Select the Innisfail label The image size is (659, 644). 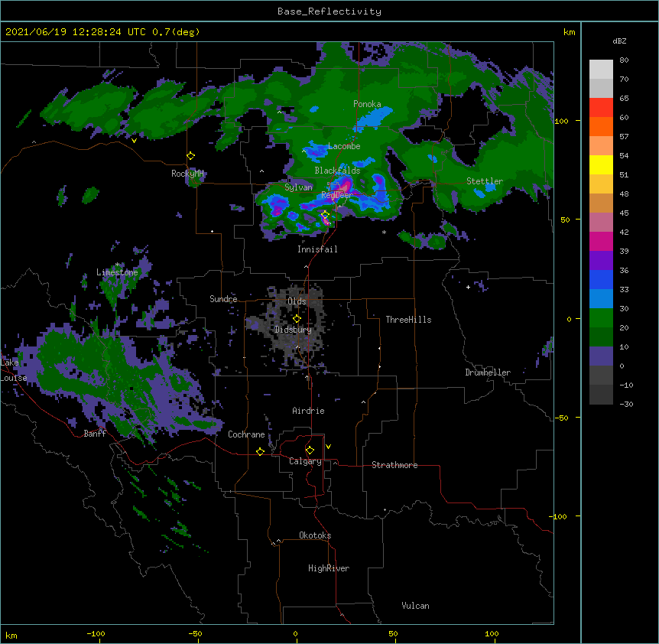tap(317, 249)
